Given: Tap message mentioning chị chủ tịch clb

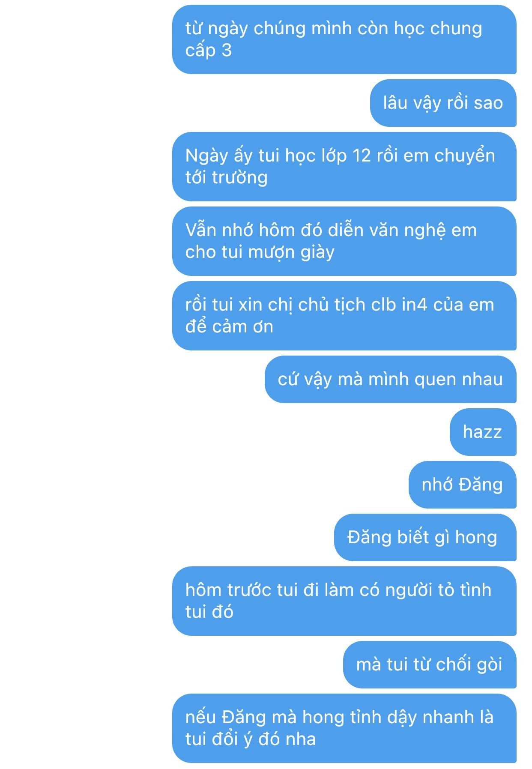Looking at the screenshot, I should (x=344, y=316).
